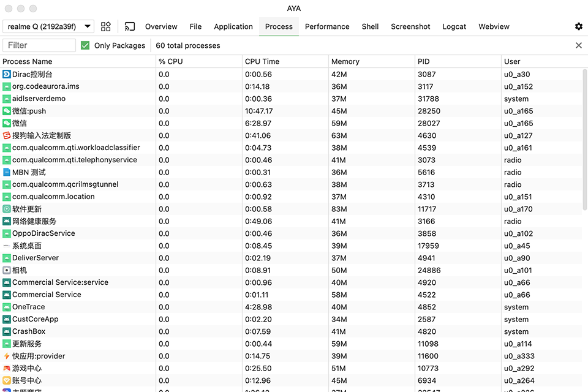Click the OneTrace Android icon
The image size is (588, 392).
point(6,307)
